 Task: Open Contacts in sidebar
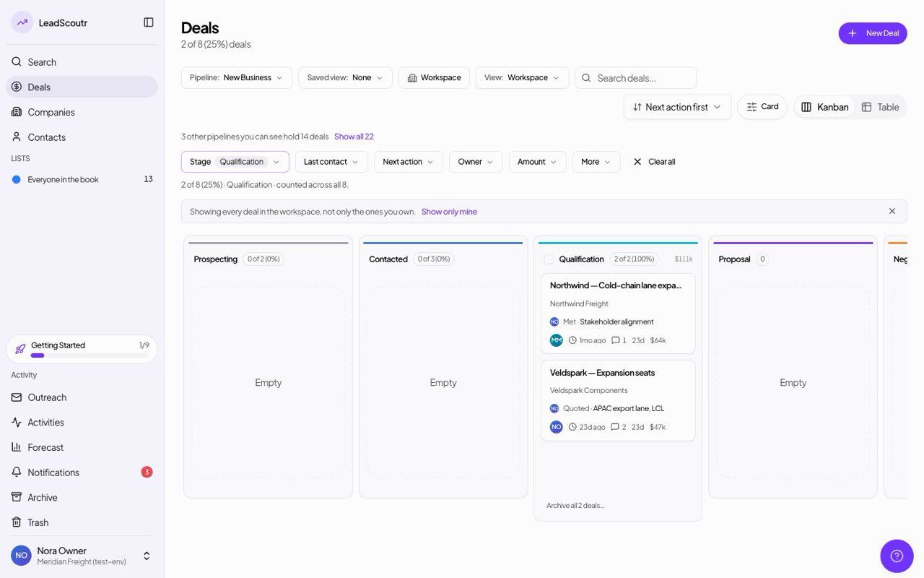click(x=82, y=137)
